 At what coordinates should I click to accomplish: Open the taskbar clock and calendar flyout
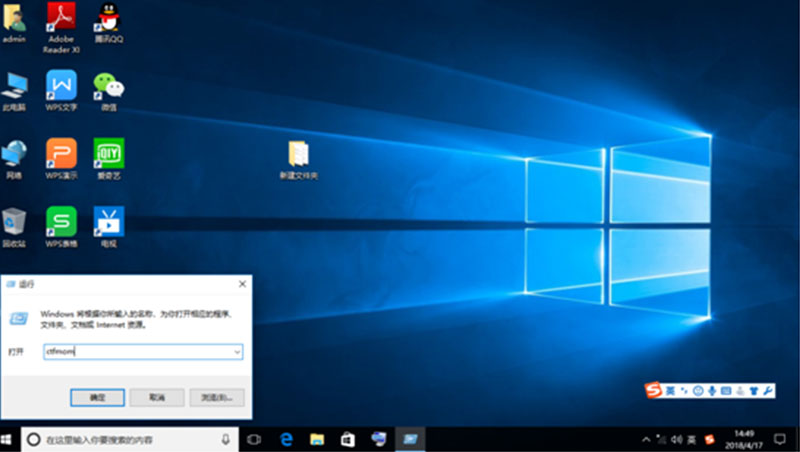tap(744, 439)
